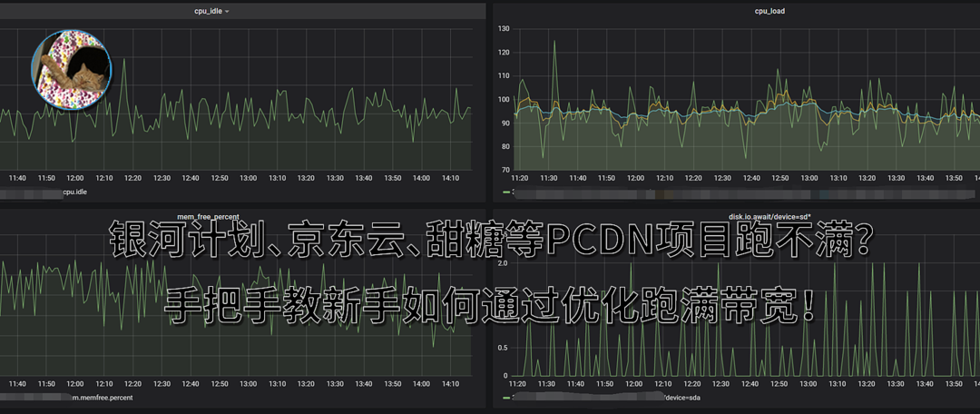Click the 13:00 time label in disk.io.await panel
980x414 pixels.
tap(808, 383)
